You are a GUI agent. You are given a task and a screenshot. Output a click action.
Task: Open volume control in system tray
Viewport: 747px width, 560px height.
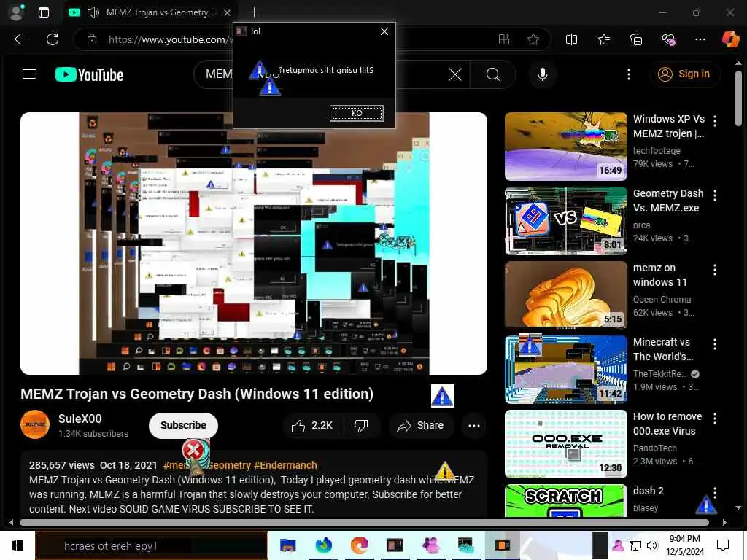[652, 545]
